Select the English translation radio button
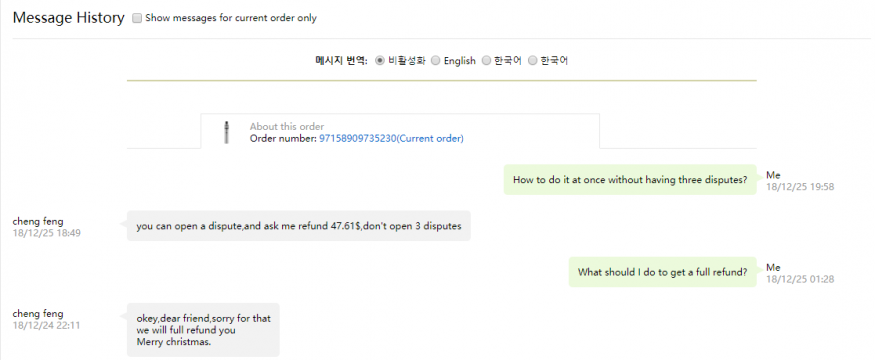Screen dimensions: 875x360 pos(436,61)
